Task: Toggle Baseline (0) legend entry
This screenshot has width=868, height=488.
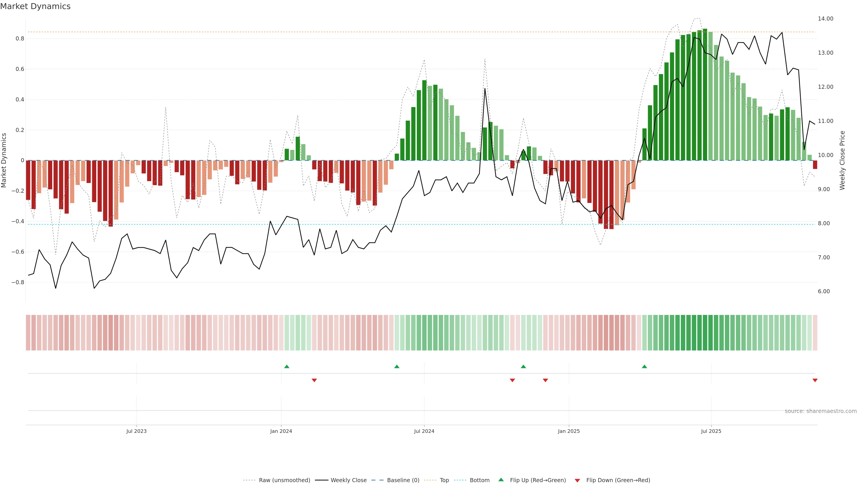Action: tap(403, 480)
